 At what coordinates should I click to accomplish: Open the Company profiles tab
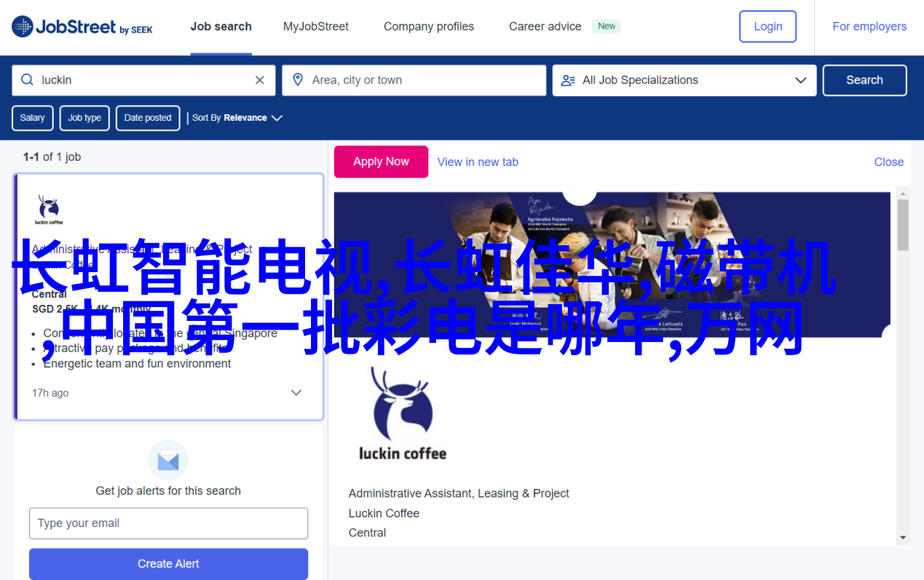pos(429,27)
